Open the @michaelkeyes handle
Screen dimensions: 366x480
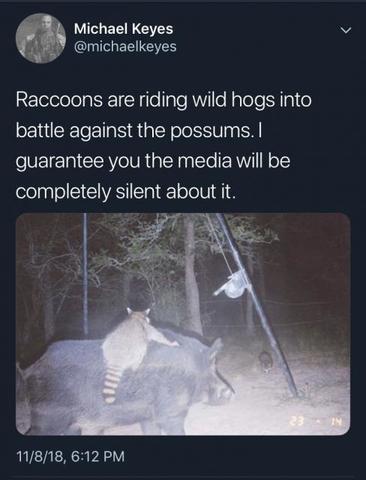coord(125,46)
